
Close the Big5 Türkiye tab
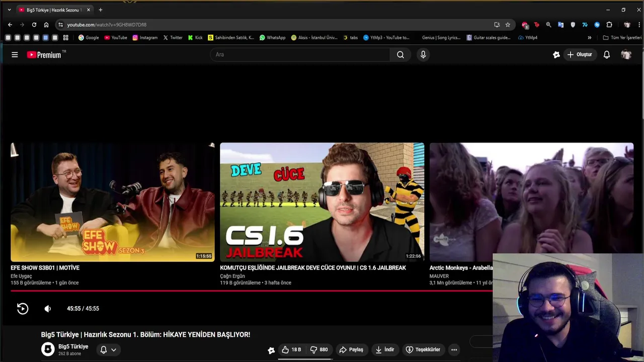point(89,10)
